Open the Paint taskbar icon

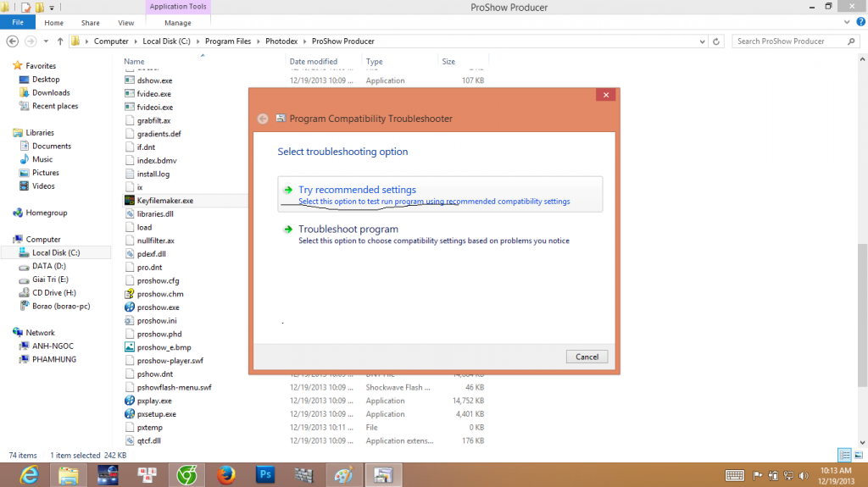click(344, 475)
